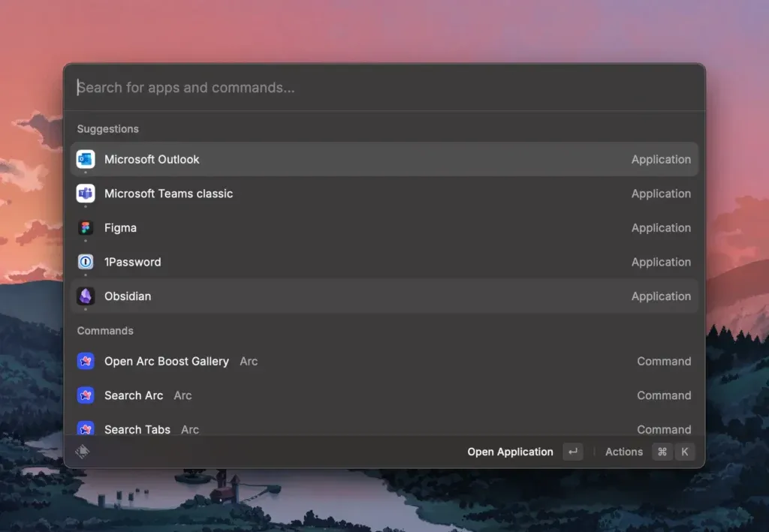Select the Microsoft Teams classic label
This screenshot has width=769, height=532.
[168, 194]
